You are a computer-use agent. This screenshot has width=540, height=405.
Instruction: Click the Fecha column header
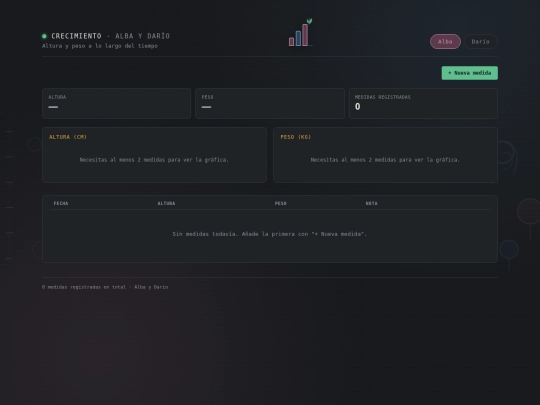point(61,204)
